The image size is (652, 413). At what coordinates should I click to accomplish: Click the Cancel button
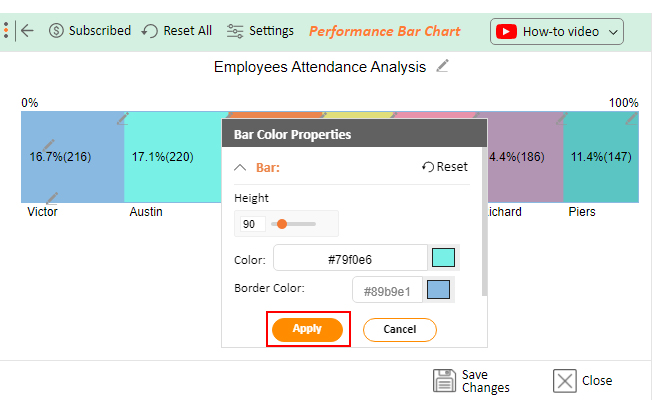point(400,330)
